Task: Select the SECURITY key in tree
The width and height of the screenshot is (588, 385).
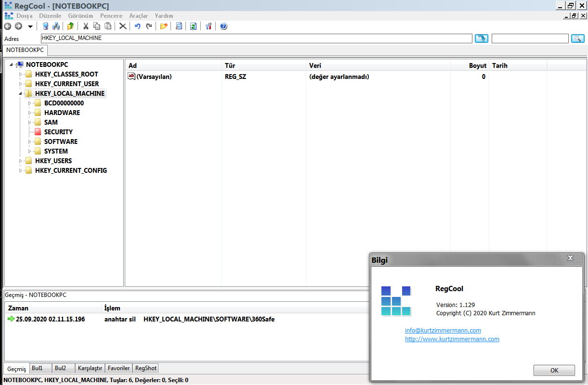Action: [x=58, y=132]
